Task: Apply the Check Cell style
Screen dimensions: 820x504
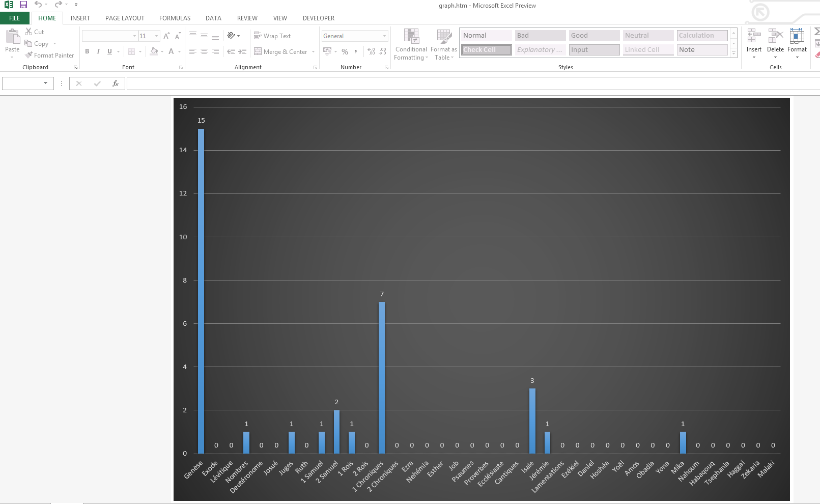Action: click(x=487, y=50)
